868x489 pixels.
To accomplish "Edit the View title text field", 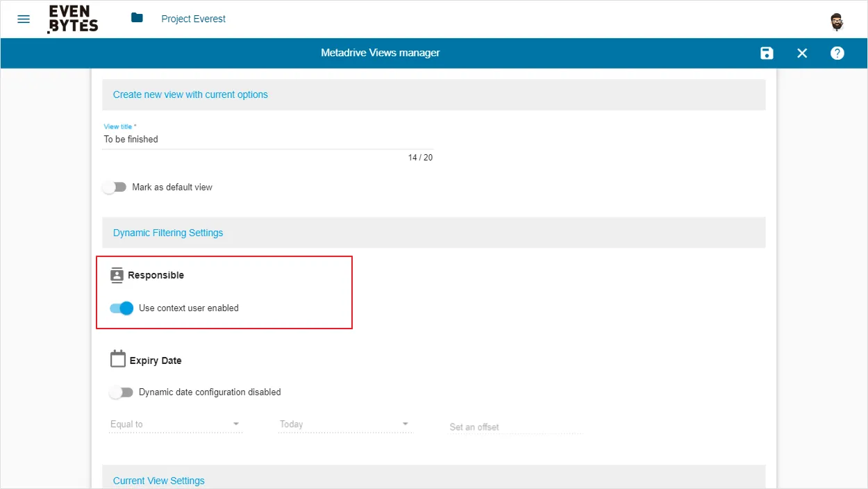I will [x=268, y=139].
